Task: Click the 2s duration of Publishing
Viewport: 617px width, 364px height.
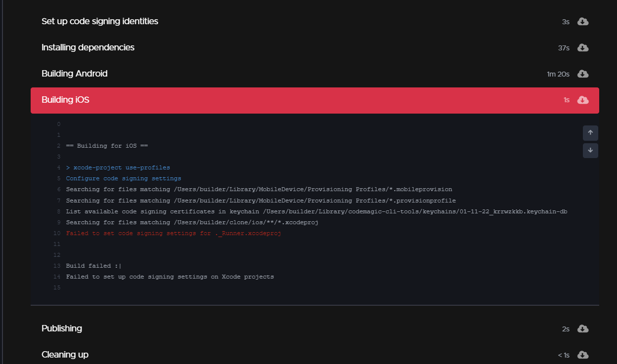Action: click(x=566, y=329)
